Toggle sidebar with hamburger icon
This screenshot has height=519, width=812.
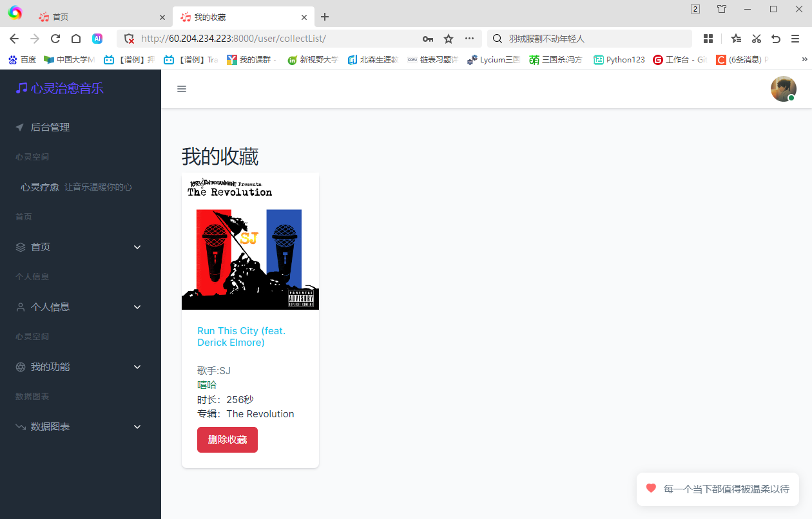click(x=182, y=89)
